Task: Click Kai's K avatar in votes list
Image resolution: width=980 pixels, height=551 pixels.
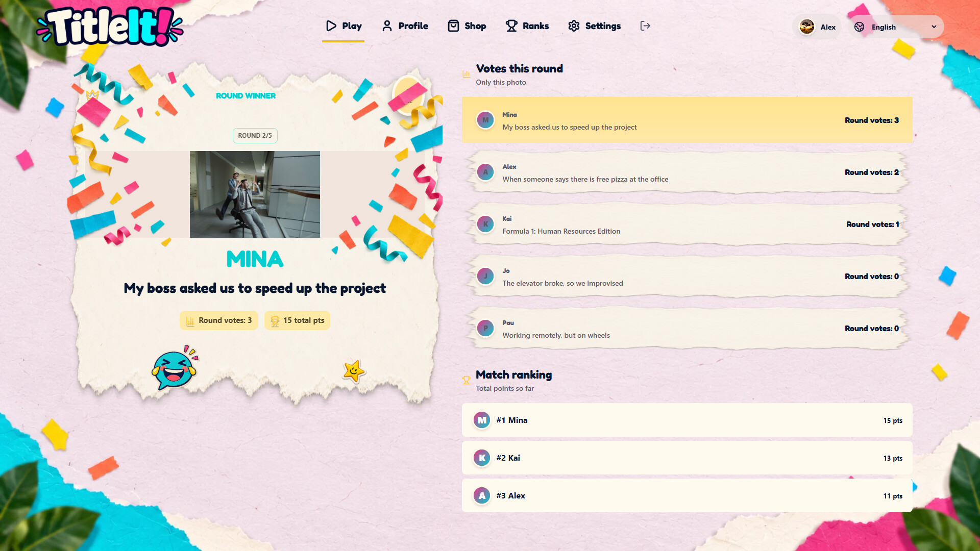Action: tap(485, 224)
